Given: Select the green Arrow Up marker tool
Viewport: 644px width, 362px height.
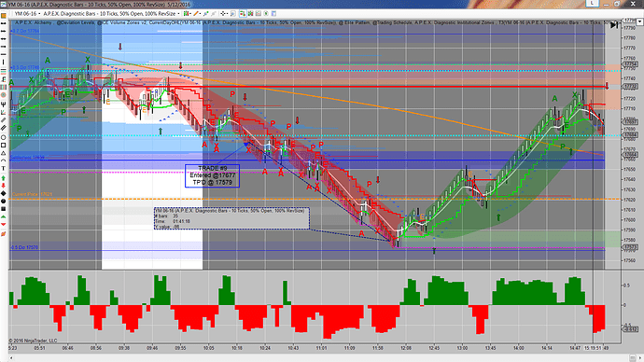Looking at the screenshot, I should [4, 177].
